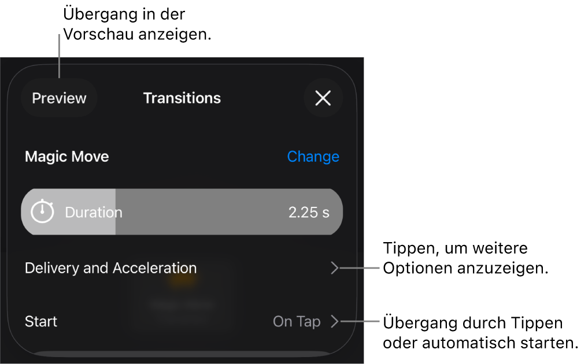
Task: Click the partially visible bar below Start
Action: pyautogui.click(x=182, y=353)
